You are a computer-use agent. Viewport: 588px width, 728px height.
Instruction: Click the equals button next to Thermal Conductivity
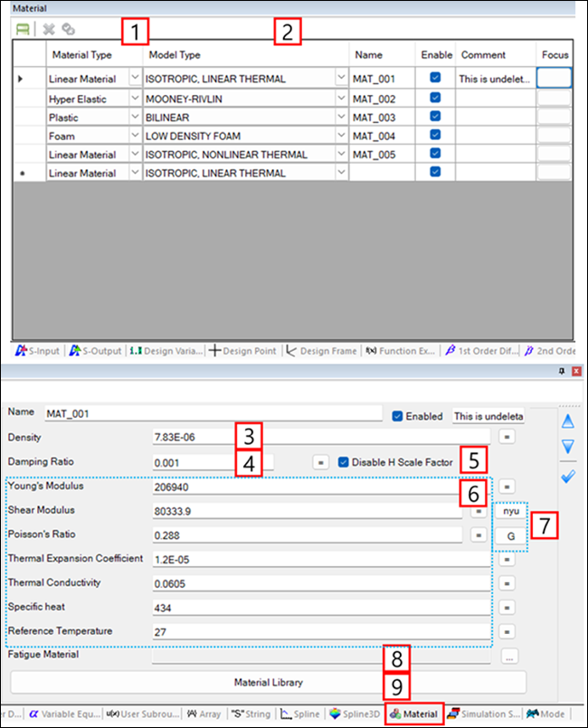507,583
